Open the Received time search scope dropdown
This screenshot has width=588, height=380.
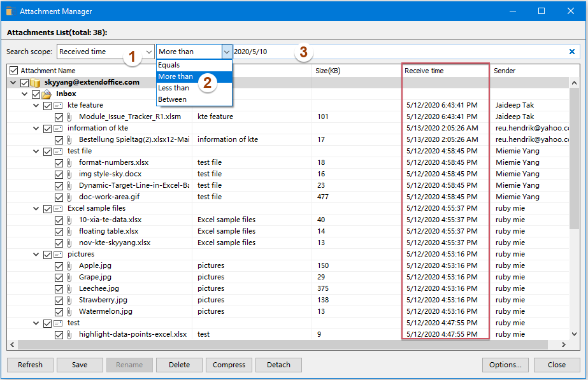pos(147,51)
